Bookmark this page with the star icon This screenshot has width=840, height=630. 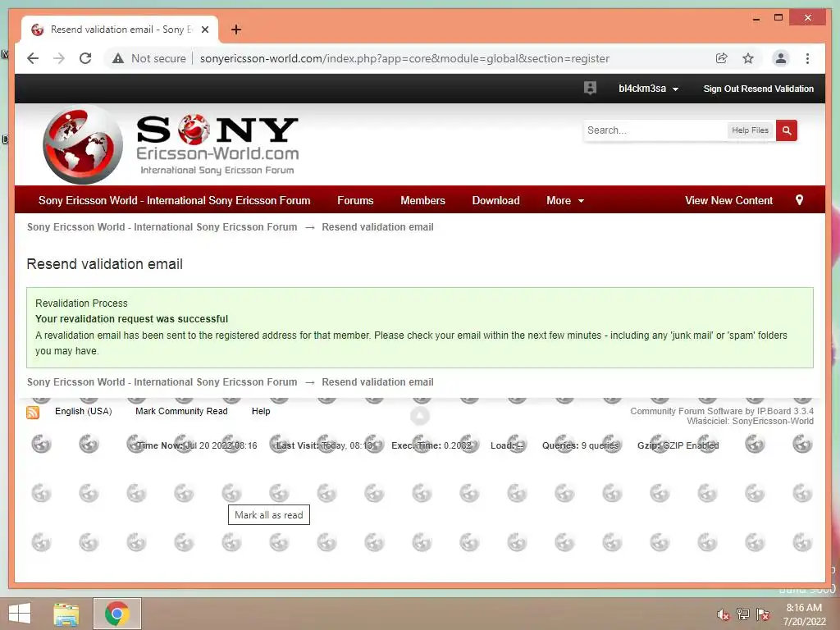(x=748, y=58)
